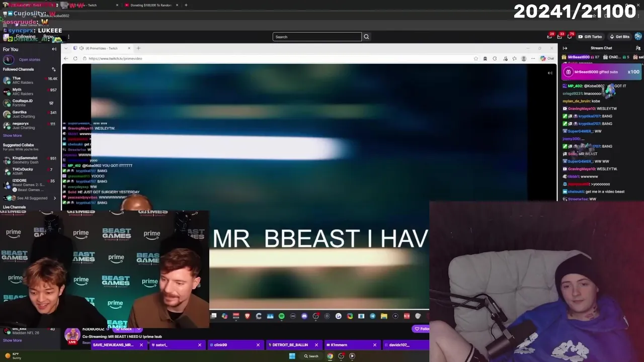Open Brave browser from in-stream taskbar

point(247,316)
